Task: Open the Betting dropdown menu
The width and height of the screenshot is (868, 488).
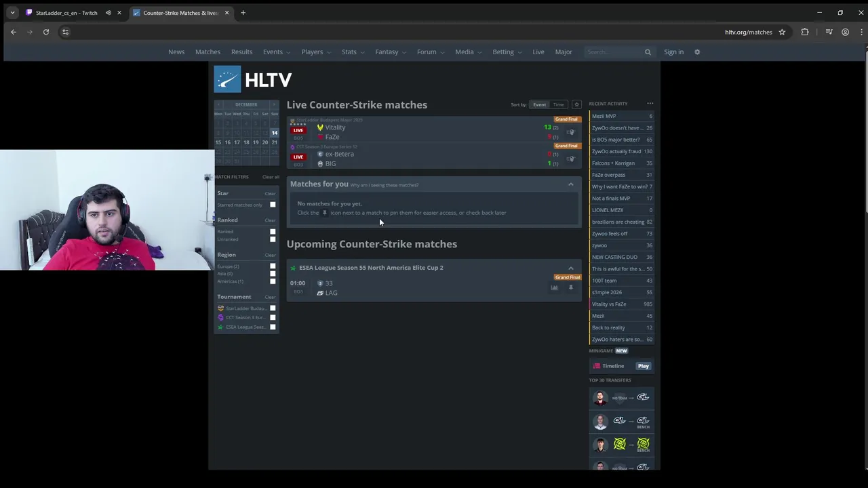Action: pyautogui.click(x=507, y=52)
